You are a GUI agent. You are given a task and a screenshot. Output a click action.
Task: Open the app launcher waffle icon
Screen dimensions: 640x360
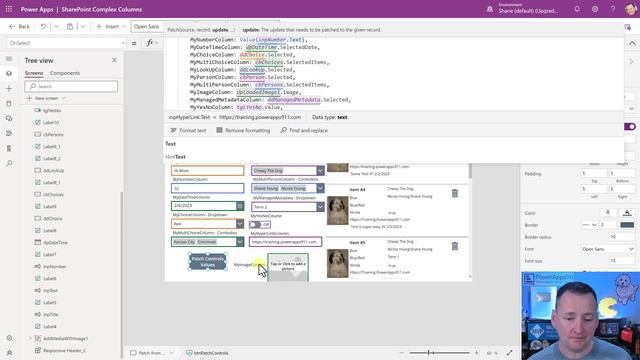[x=9, y=9]
